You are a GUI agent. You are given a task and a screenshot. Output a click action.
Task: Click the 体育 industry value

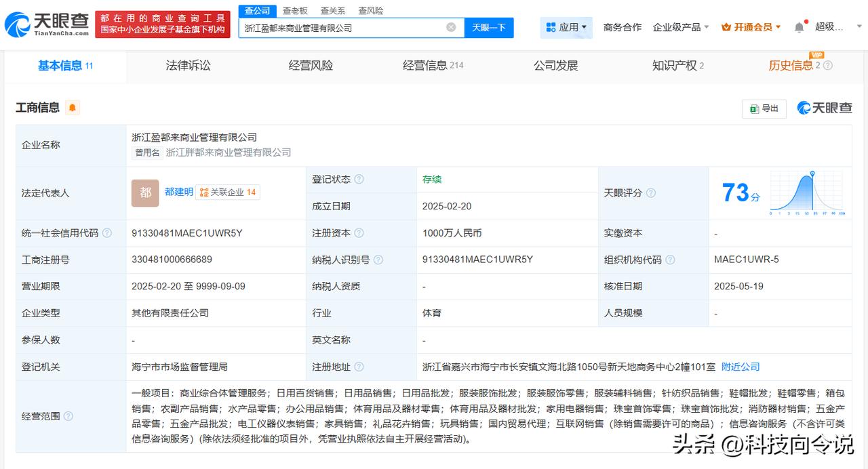point(432,313)
